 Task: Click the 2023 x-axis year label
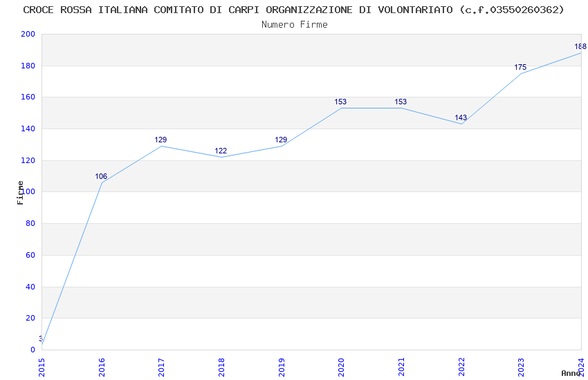[x=522, y=368]
